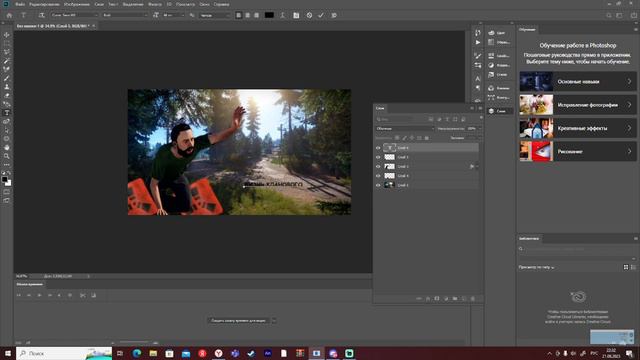Click the new group folder icon in the Layers panel
Screen dimensions: 640x360
(x=455, y=299)
